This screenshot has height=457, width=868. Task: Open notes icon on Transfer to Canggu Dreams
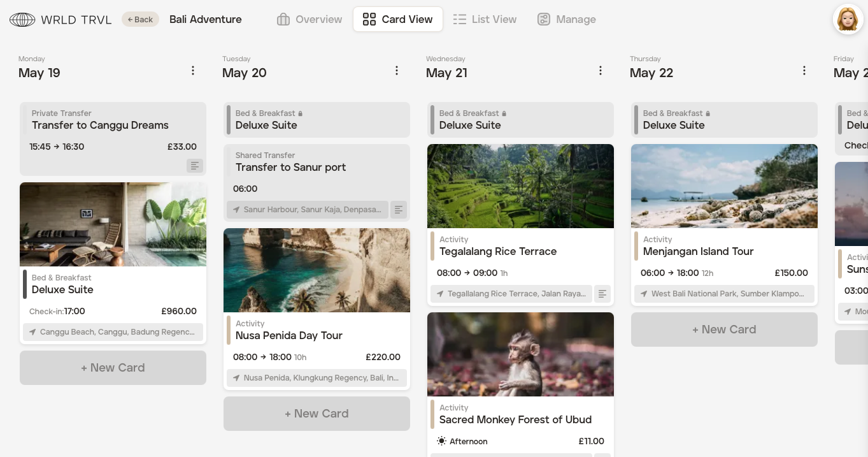pyautogui.click(x=195, y=166)
